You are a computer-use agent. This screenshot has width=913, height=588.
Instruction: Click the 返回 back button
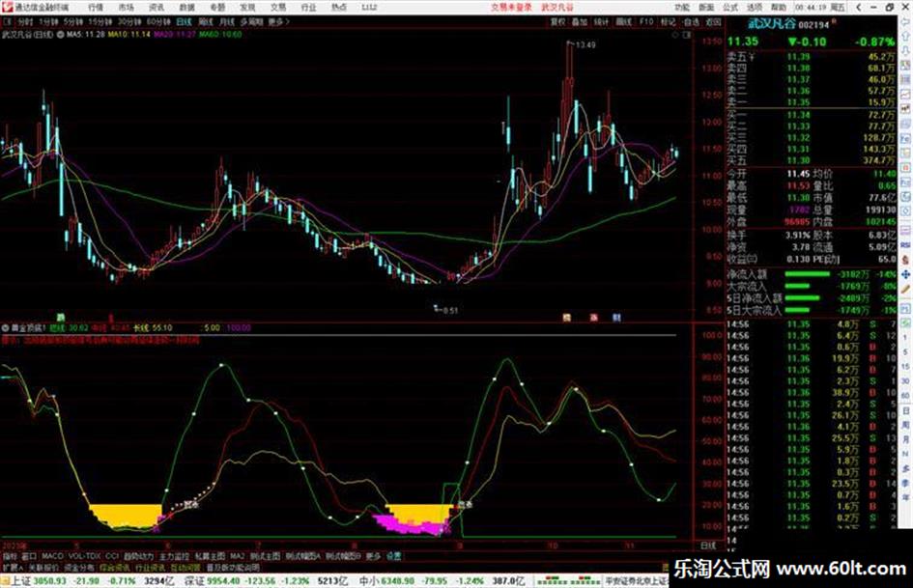713,21
